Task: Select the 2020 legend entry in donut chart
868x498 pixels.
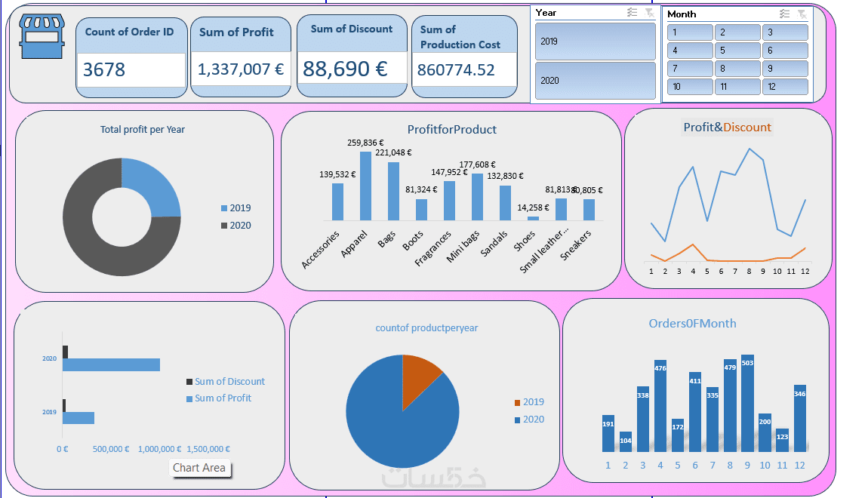Action: [235, 225]
